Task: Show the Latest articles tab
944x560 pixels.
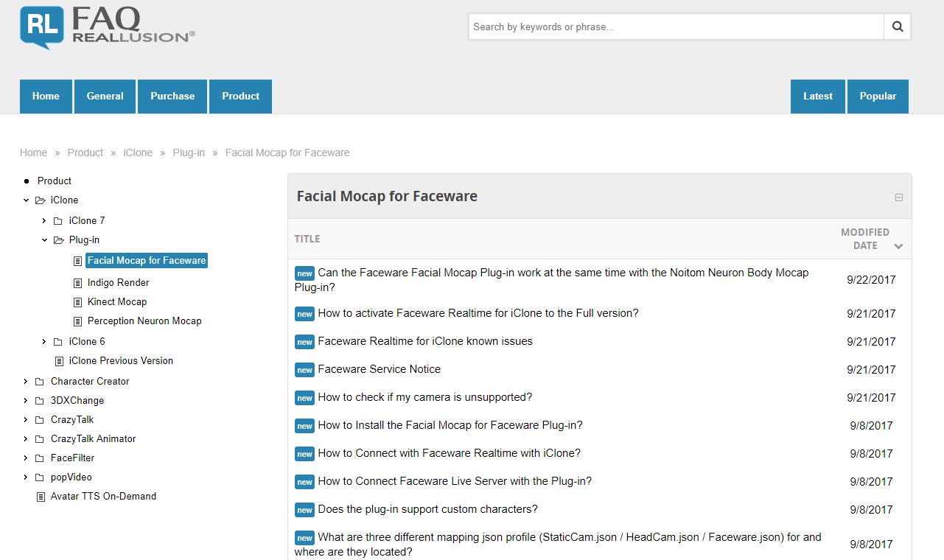Action: click(818, 97)
